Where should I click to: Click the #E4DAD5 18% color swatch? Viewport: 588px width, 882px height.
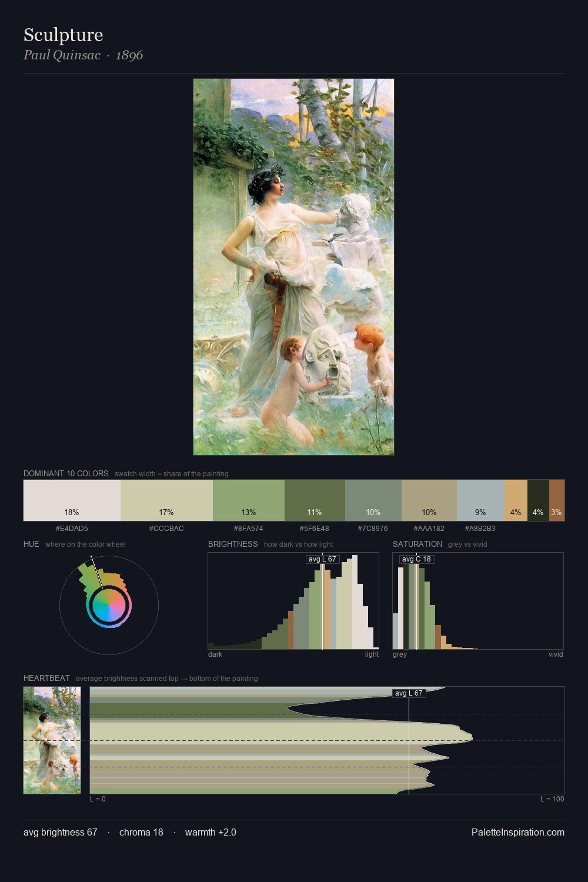72,500
